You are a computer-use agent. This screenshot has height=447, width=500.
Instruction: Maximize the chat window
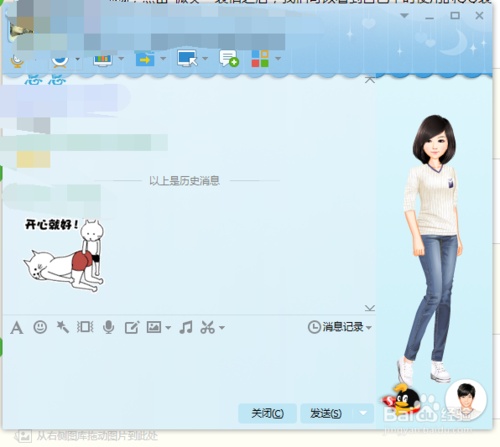pyautogui.click(x=455, y=15)
